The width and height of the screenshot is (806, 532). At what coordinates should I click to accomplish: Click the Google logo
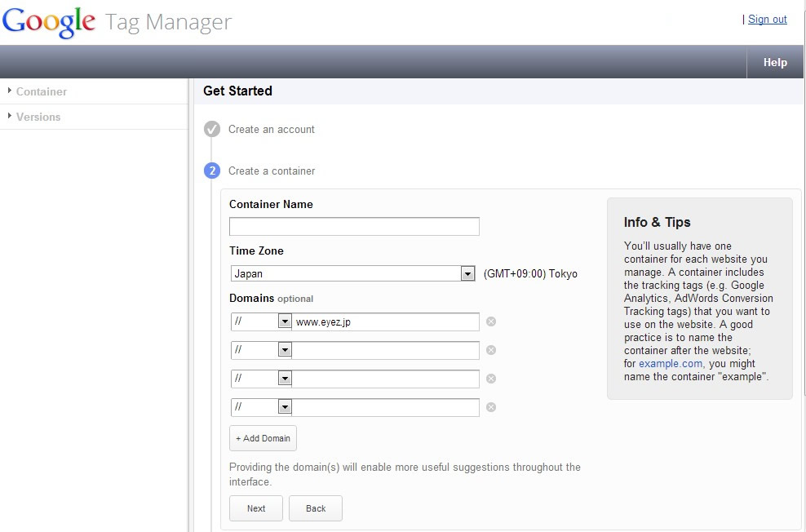[49, 23]
